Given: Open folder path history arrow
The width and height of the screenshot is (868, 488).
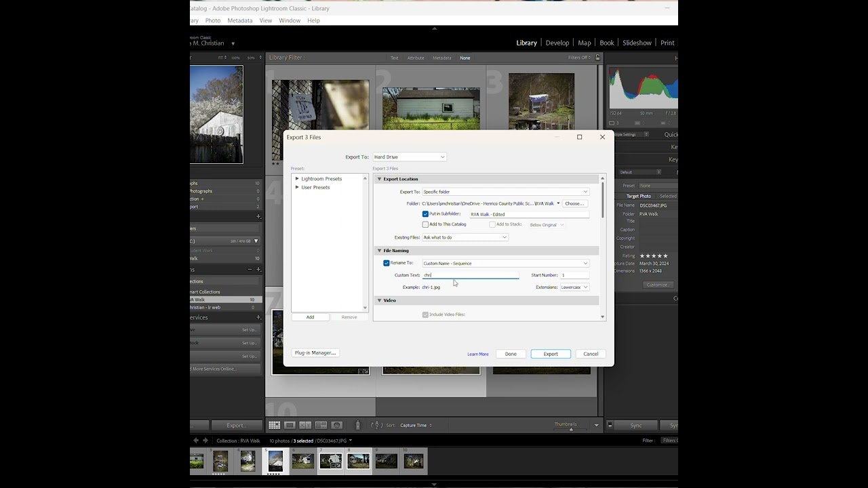Looking at the screenshot, I should coord(558,203).
